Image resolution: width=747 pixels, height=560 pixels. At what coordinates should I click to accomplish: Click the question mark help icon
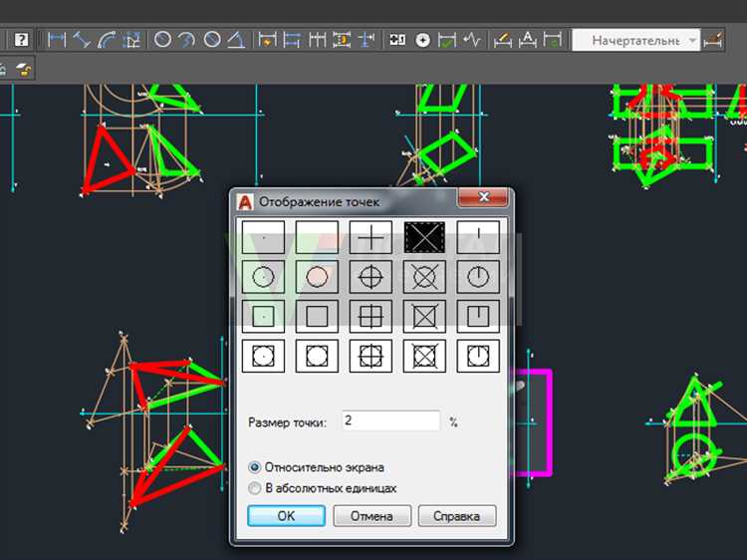point(21,40)
